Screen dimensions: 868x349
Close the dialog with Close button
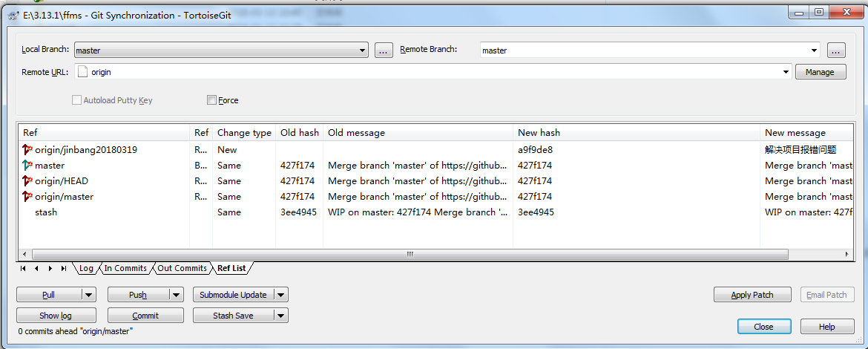click(x=763, y=327)
